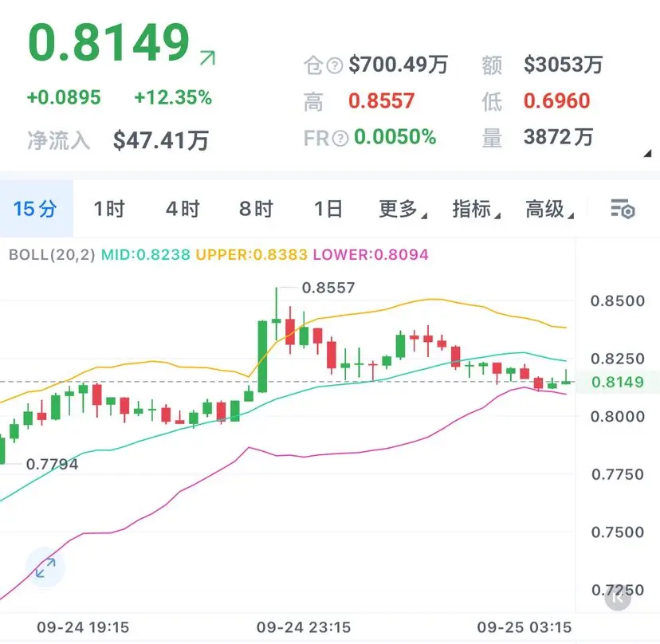
Task: Tap the fullscreen expand icon on the chart
Action: point(45,567)
